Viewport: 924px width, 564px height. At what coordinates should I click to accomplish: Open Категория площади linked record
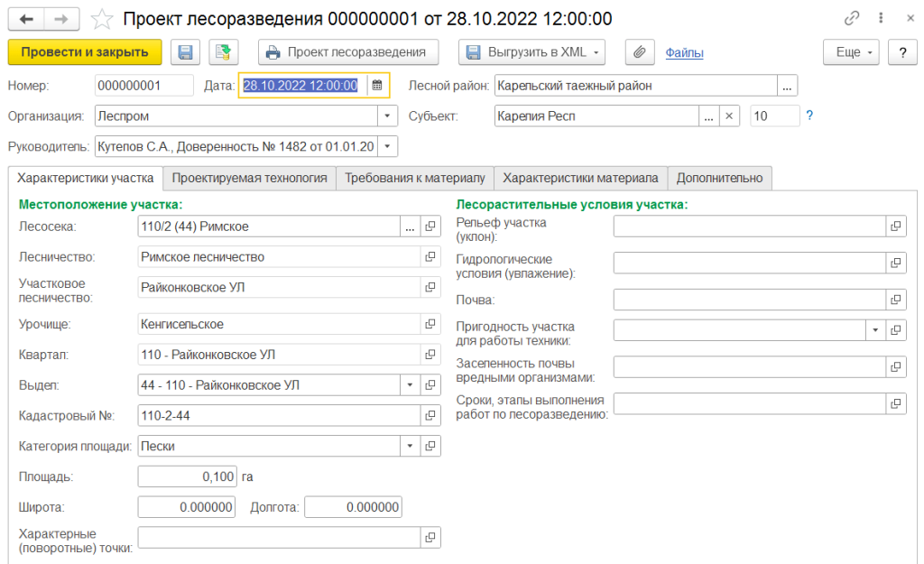(x=430, y=446)
